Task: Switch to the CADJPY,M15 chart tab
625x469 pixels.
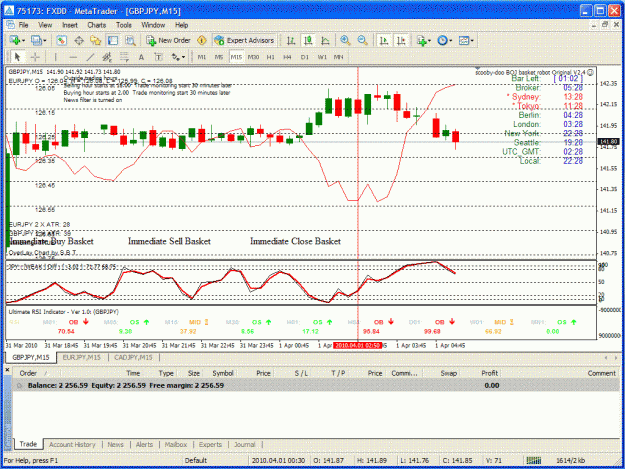Action: pyautogui.click(x=133, y=357)
